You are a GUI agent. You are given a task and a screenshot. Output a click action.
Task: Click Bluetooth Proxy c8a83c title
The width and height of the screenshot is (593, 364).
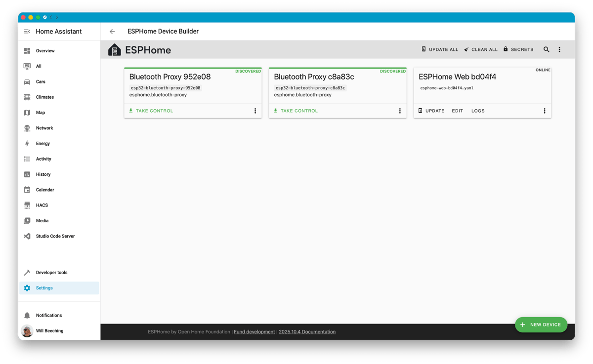314,77
